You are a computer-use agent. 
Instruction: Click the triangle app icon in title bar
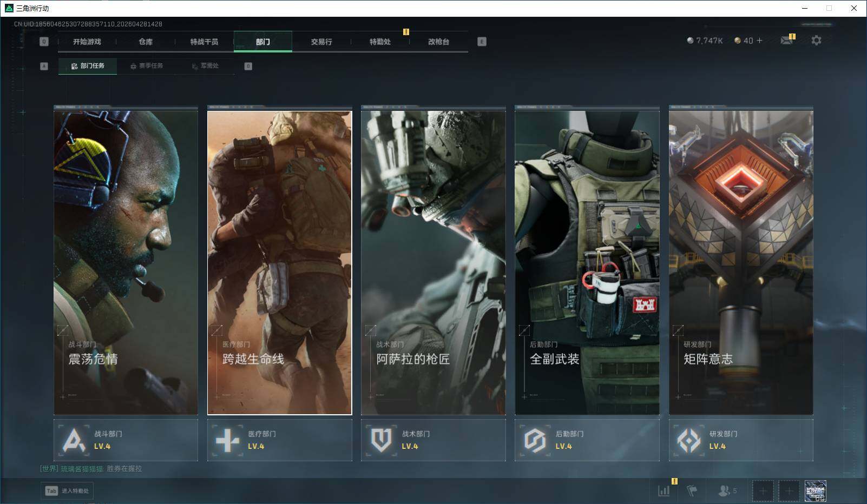(9, 8)
